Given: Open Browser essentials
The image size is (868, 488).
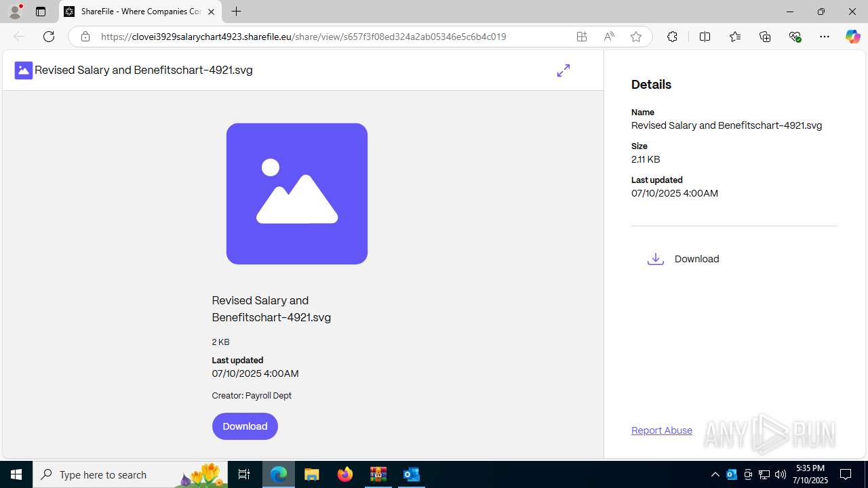Looking at the screenshot, I should click(795, 37).
